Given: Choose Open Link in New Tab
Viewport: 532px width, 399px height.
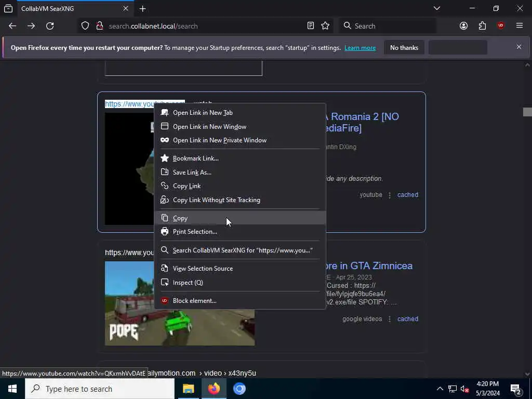Looking at the screenshot, I should [x=240, y=113].
